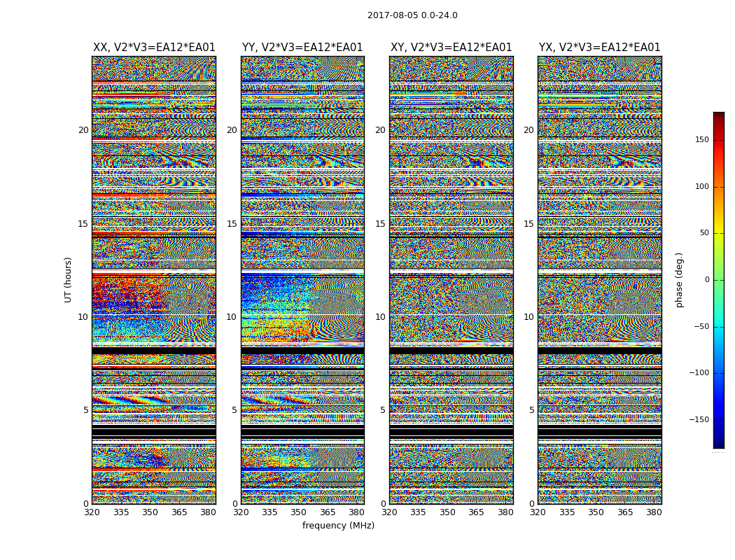Select the "phase (deg.)" colorbar label
The width and height of the screenshot is (735, 560).
point(679,279)
